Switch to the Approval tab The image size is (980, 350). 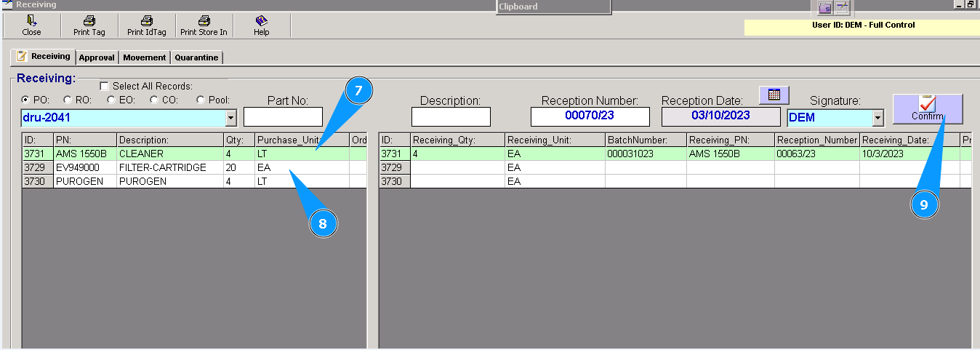click(97, 57)
